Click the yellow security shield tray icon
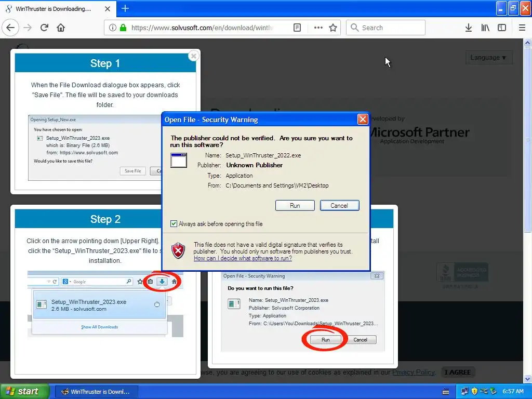 (x=474, y=391)
